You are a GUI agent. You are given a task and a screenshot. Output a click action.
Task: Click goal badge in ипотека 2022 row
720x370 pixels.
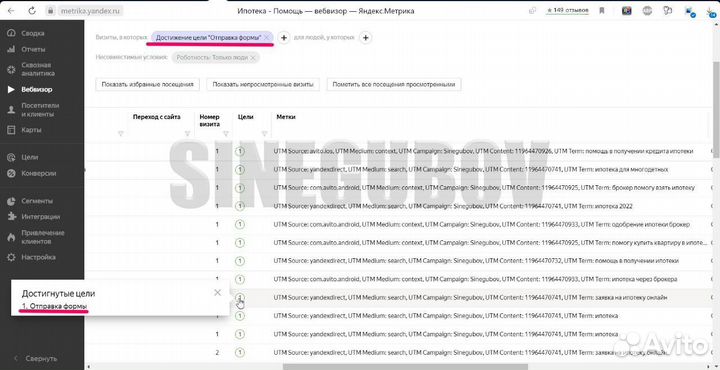tap(240, 206)
